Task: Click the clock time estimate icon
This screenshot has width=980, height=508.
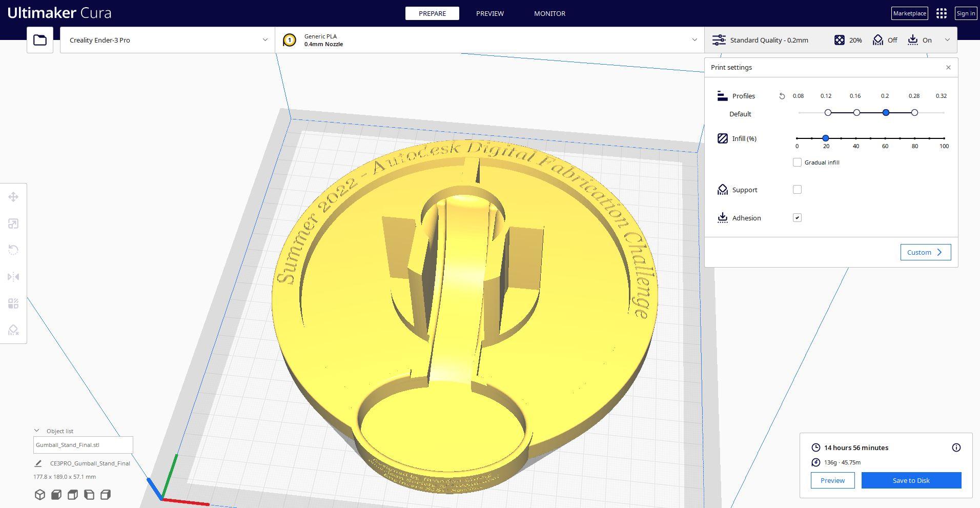Action: click(x=816, y=448)
